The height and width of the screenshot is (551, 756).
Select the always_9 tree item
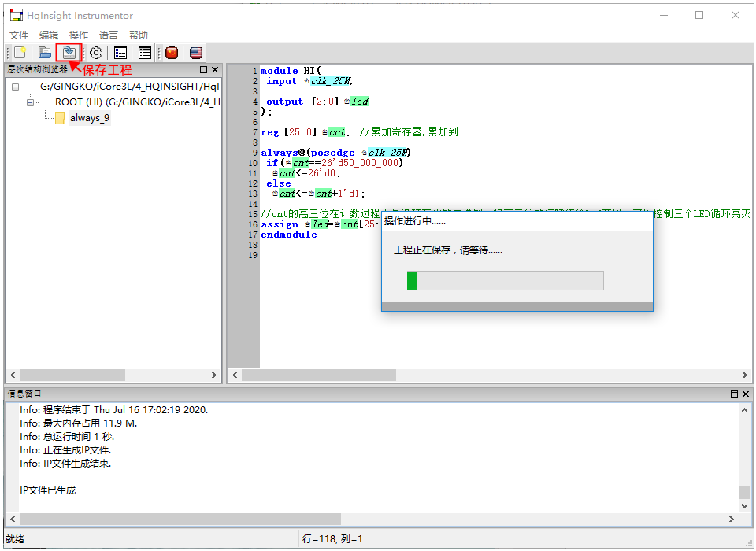(89, 118)
